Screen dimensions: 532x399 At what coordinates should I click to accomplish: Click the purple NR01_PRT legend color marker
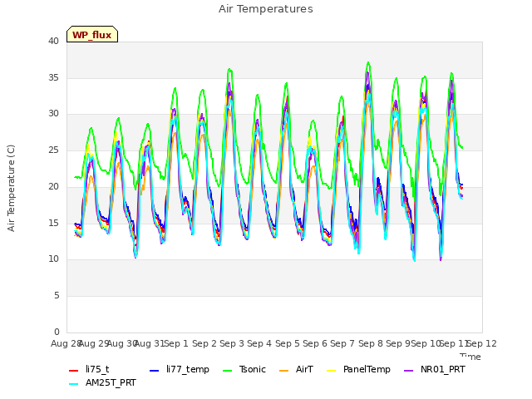tap(409, 371)
